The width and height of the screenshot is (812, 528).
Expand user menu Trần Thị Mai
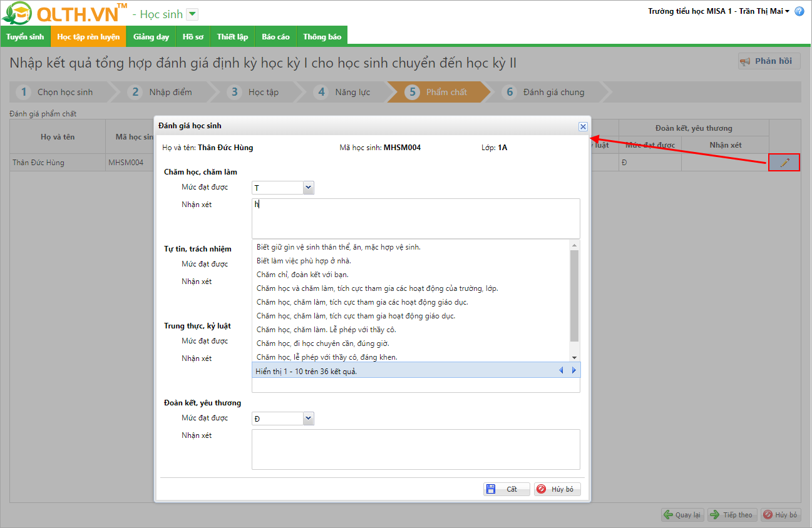click(x=719, y=11)
